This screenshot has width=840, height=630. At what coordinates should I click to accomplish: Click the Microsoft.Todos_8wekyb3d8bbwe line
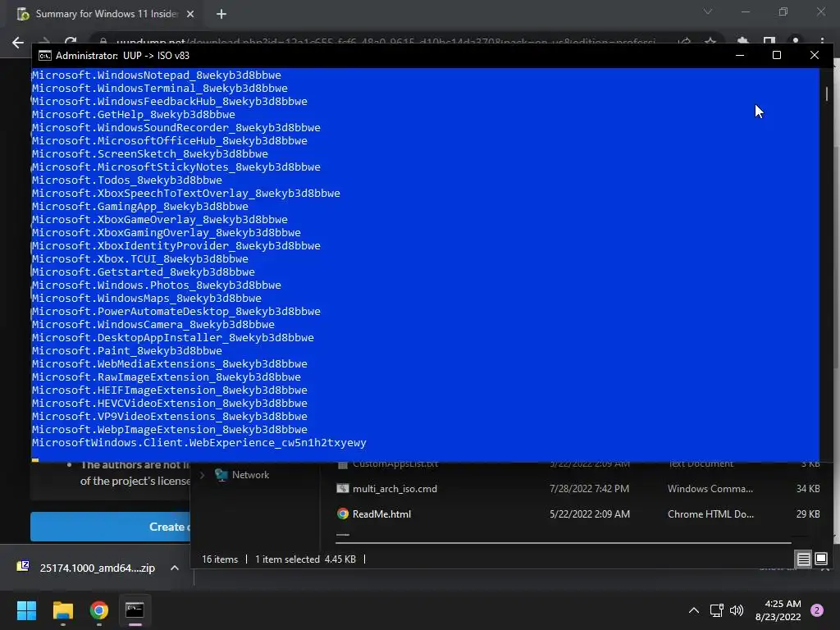pyautogui.click(x=127, y=180)
